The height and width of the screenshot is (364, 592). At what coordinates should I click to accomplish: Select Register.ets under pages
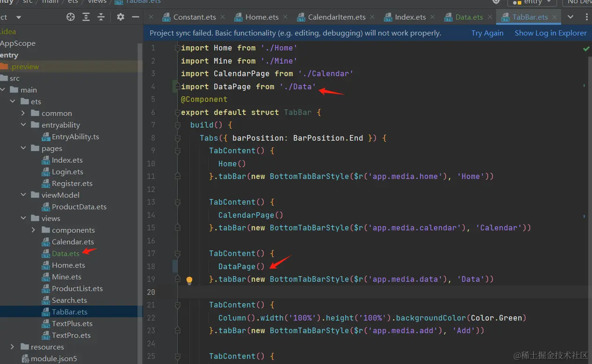pyautogui.click(x=72, y=183)
